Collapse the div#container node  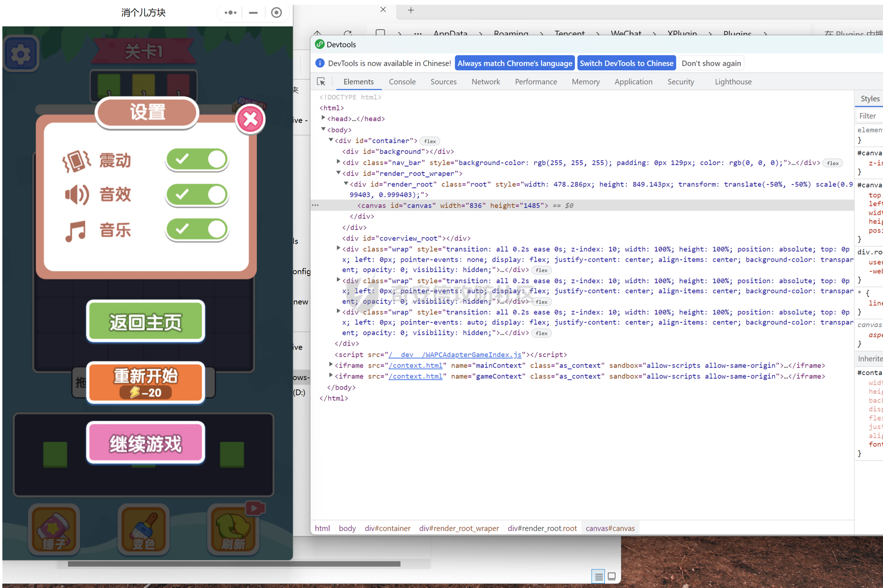[331, 140]
